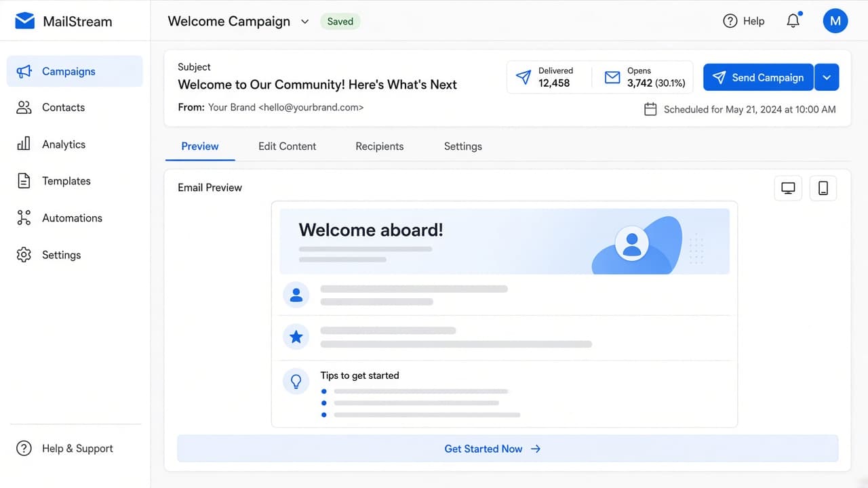
Task: Open Help & Support in the sidebar
Action: click(x=75, y=448)
